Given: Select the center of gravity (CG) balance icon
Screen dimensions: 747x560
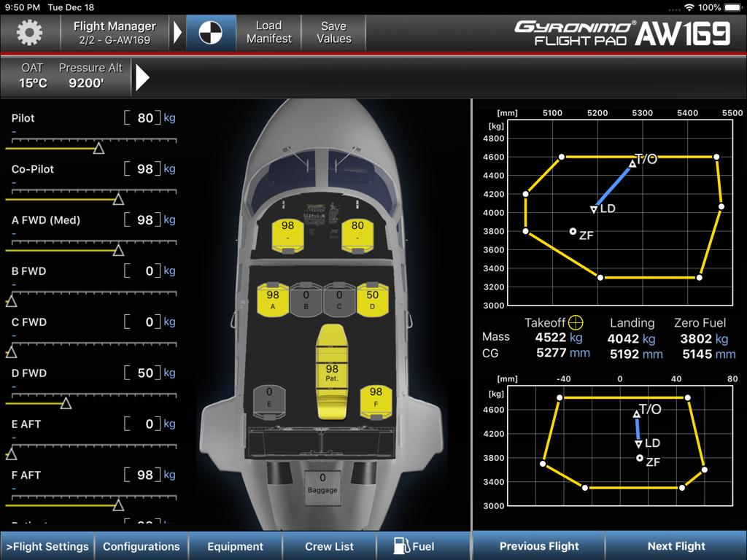Looking at the screenshot, I should click(210, 32).
